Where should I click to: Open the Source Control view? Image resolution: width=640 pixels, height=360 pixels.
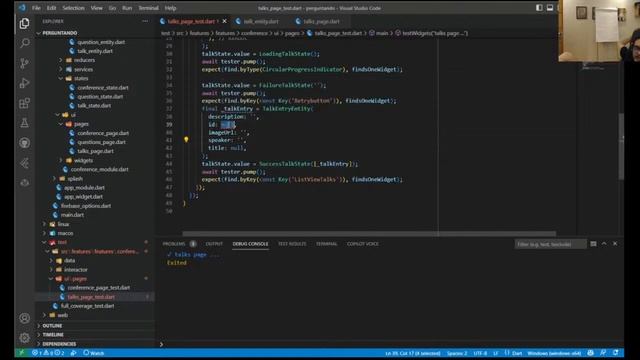pos(24,63)
